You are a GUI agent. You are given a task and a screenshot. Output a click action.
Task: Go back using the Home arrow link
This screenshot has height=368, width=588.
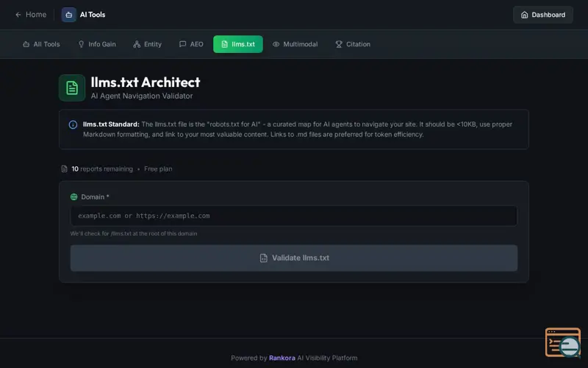31,15
